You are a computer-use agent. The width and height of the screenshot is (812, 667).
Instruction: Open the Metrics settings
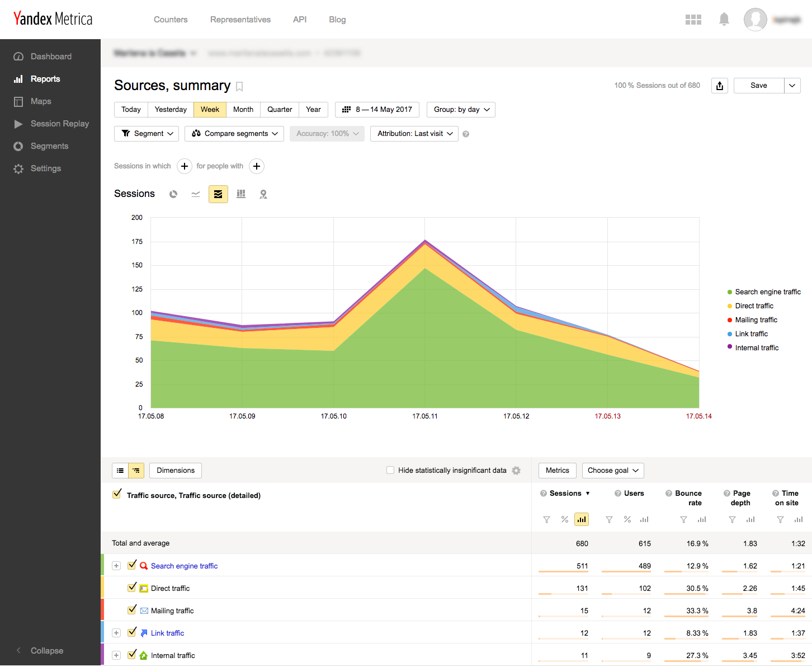[x=558, y=471]
